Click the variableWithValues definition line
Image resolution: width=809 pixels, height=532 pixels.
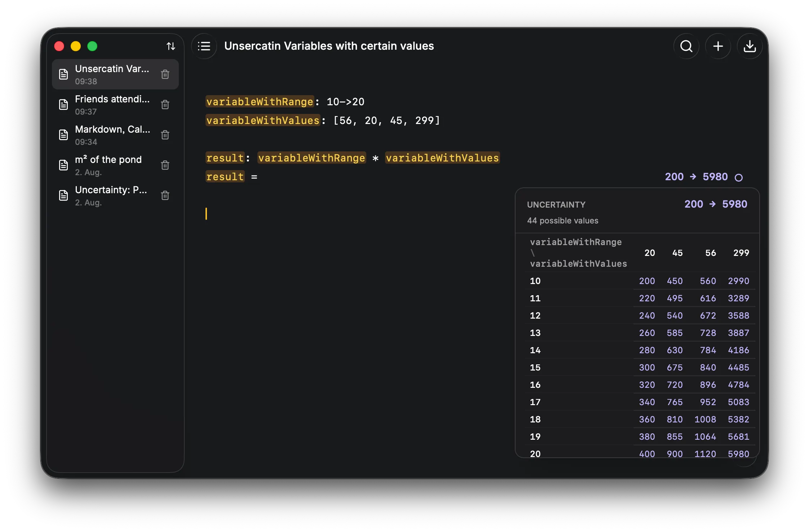(x=323, y=120)
